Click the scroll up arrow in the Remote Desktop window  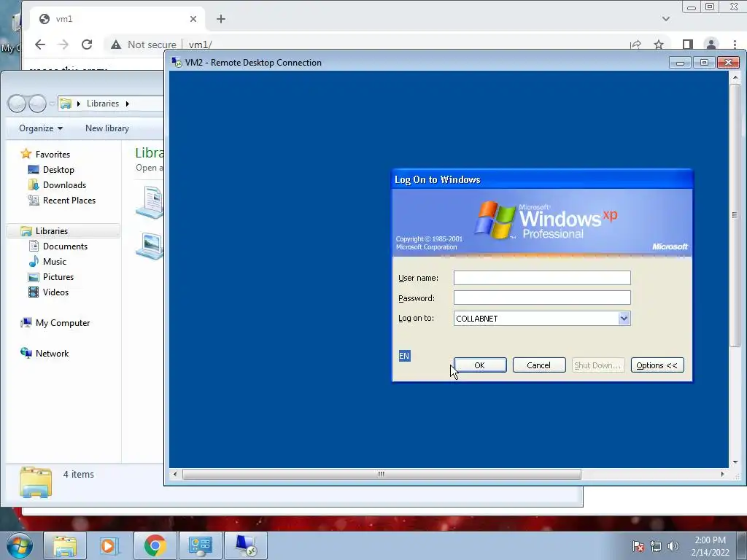(735, 77)
